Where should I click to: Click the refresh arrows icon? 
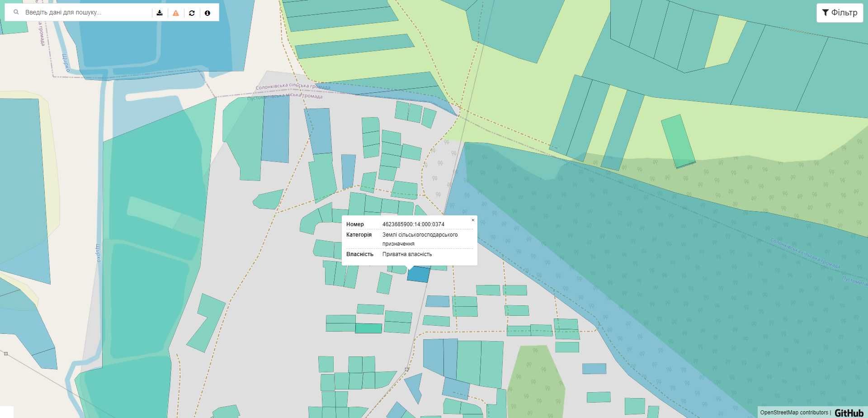click(192, 13)
